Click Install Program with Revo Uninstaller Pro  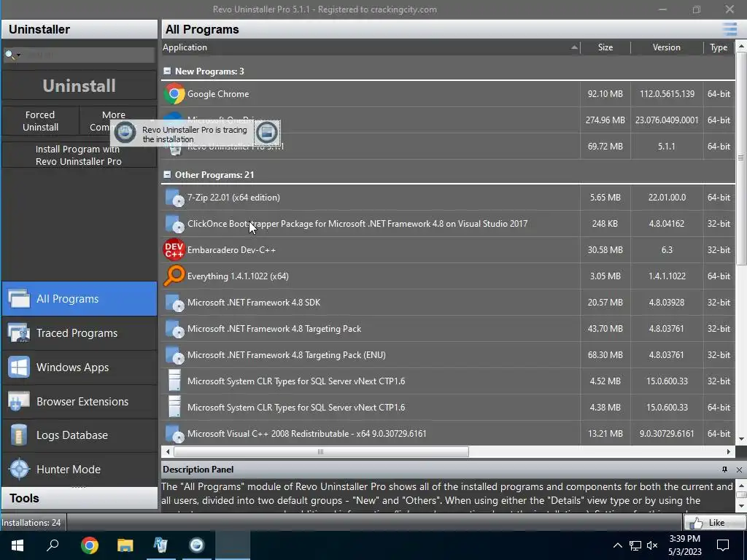79,155
